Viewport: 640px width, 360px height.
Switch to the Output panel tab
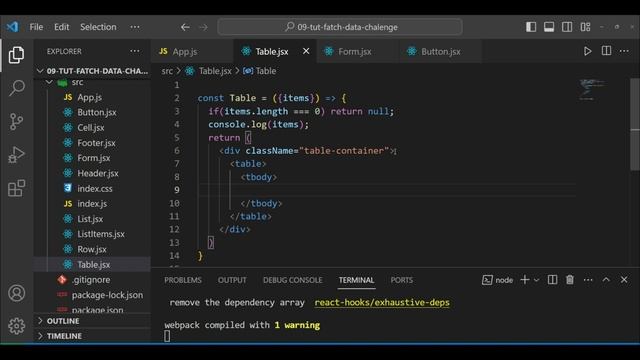[x=232, y=280]
